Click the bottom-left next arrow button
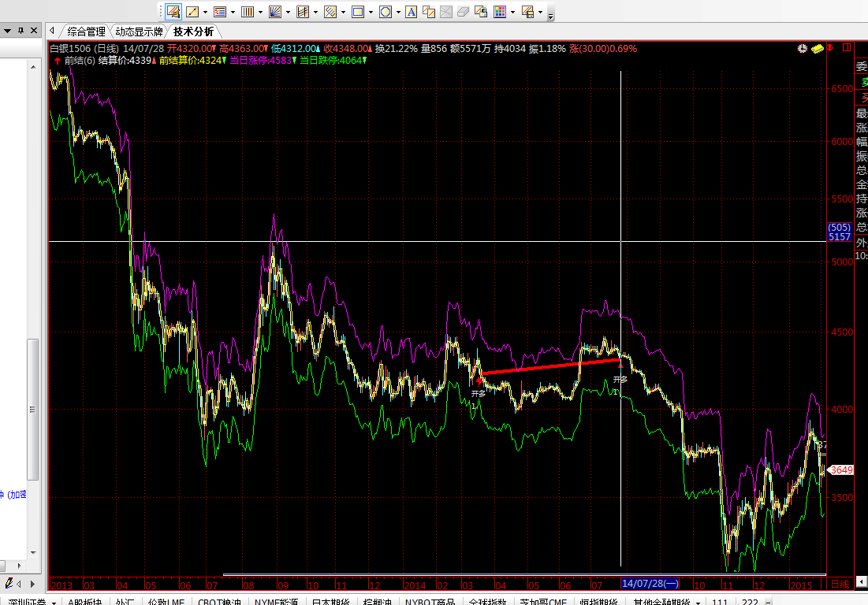 tap(32, 584)
